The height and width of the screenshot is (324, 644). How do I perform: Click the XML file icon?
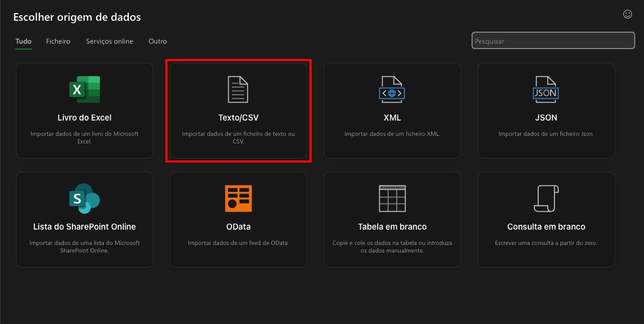pyautogui.click(x=392, y=89)
